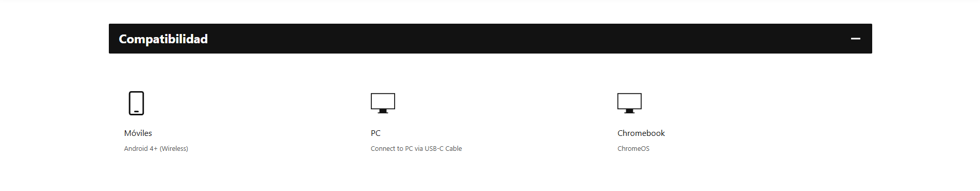This screenshot has height=191, width=980.
Task: Click the phone icon's home button mark
Action: [136, 111]
